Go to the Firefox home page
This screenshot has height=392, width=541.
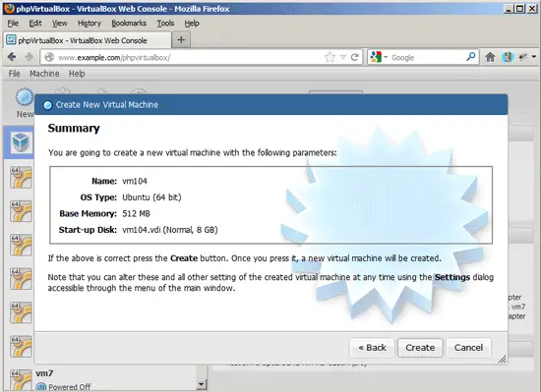coord(490,57)
